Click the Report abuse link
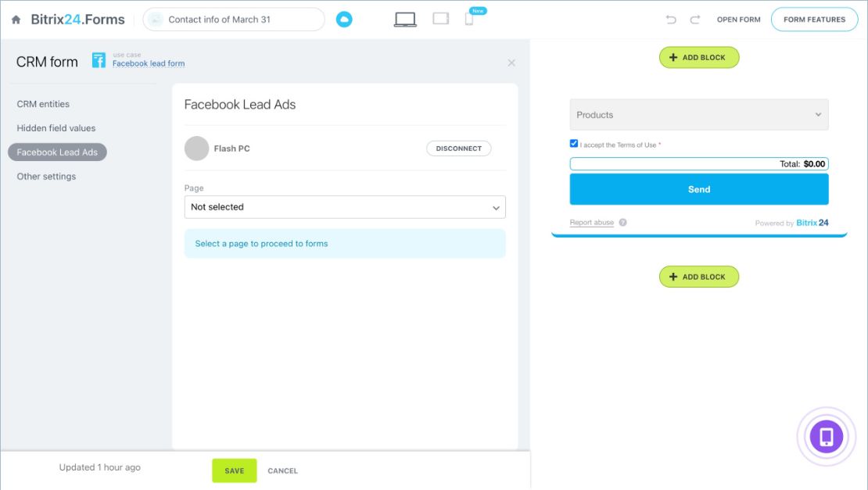Screen dimensions: 868x490 [x=592, y=222]
